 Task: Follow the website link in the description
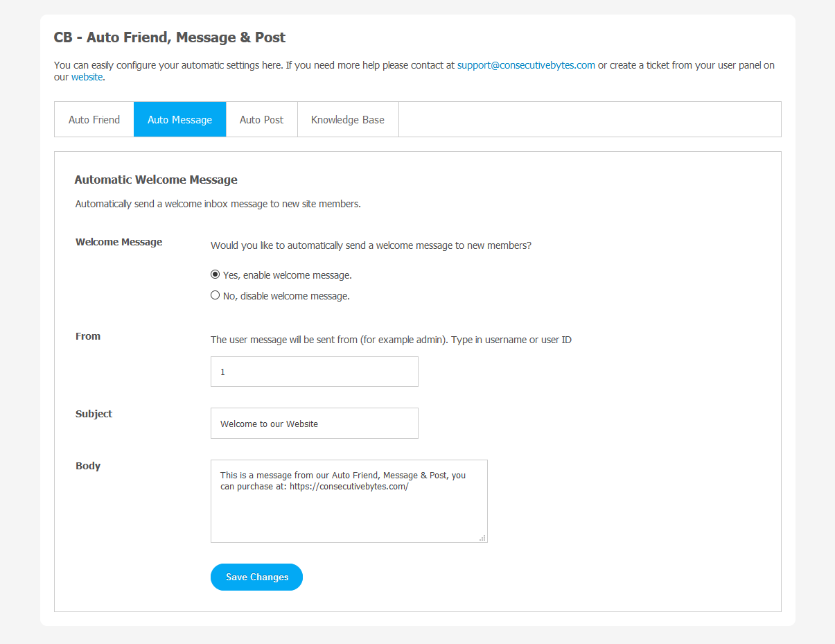pyautogui.click(x=87, y=77)
